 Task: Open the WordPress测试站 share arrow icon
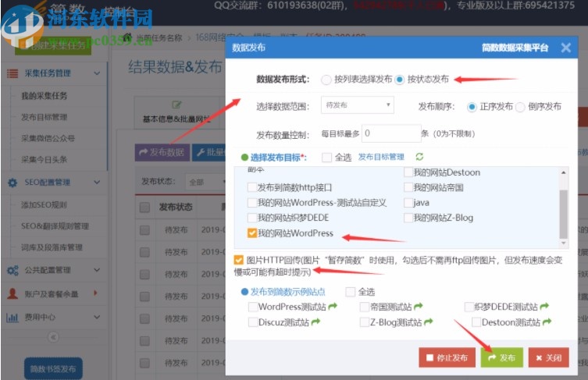click(333, 307)
